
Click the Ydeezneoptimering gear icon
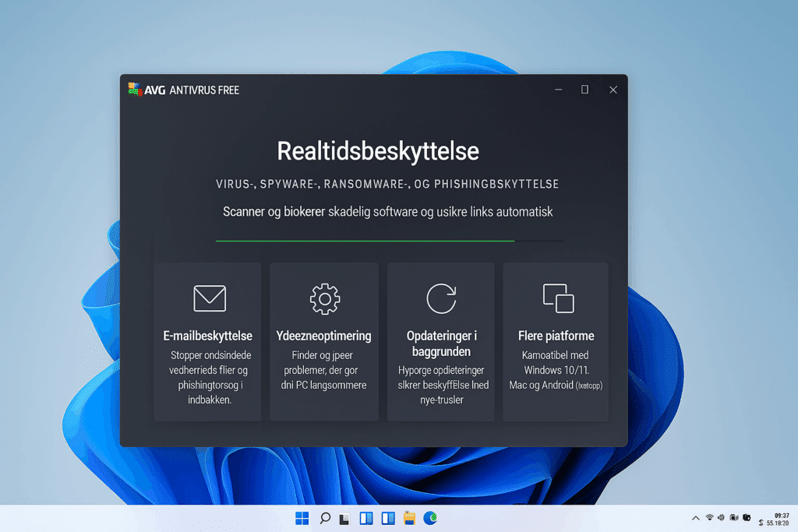(323, 298)
